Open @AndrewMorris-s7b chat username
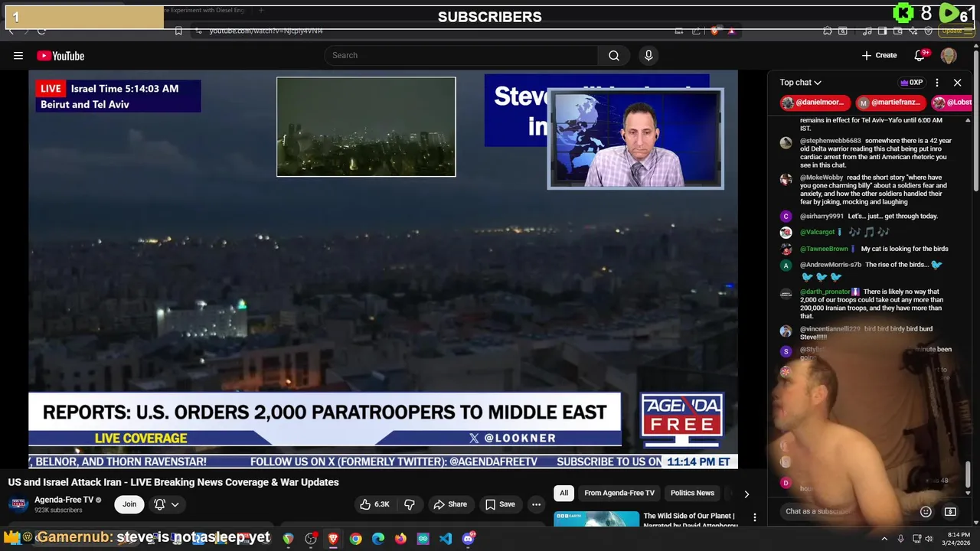Screen dimensions: 980x551 tap(831, 265)
